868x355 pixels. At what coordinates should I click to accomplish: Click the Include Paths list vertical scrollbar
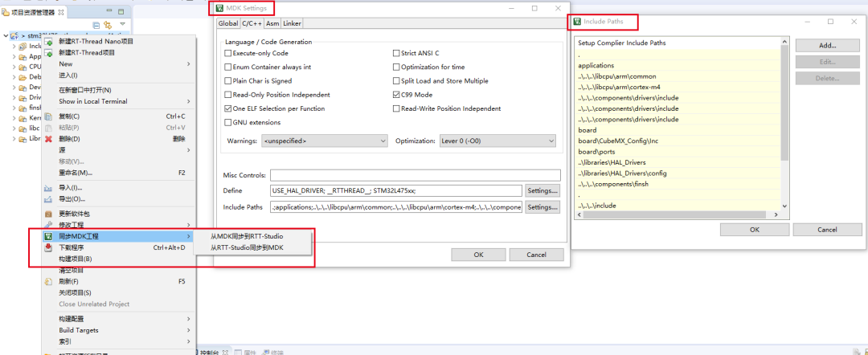(784, 124)
